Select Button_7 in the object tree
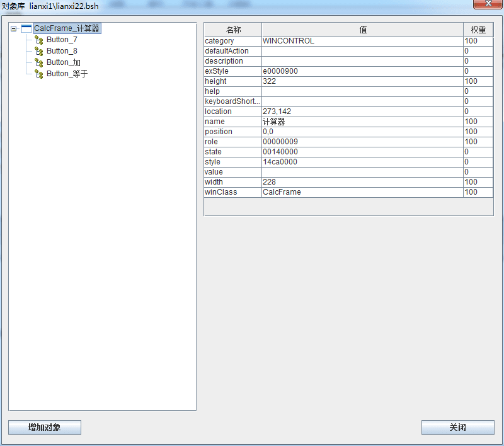 pyautogui.click(x=62, y=40)
